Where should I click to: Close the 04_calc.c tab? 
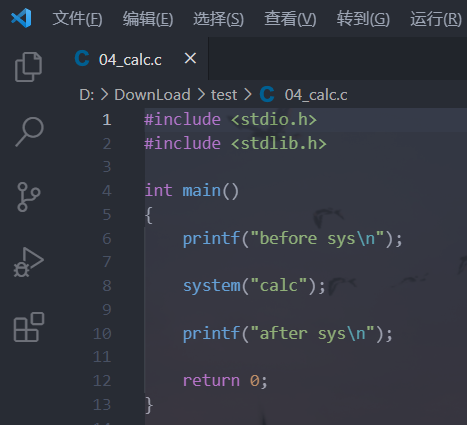[x=190, y=59]
